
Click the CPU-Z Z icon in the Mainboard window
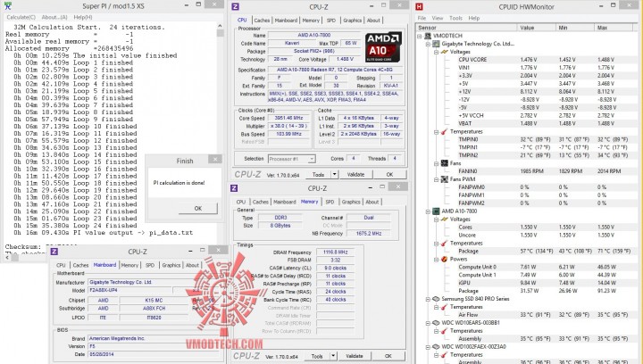click(54, 252)
